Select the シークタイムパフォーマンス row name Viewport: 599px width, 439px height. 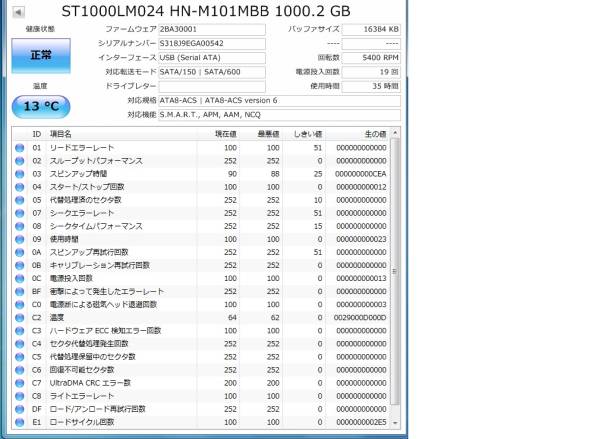click(96, 226)
